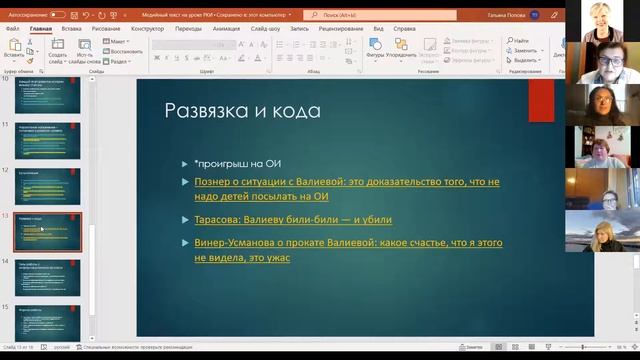Select slide 10 thumbnail
Screen dimensions: 640x360
48,95
